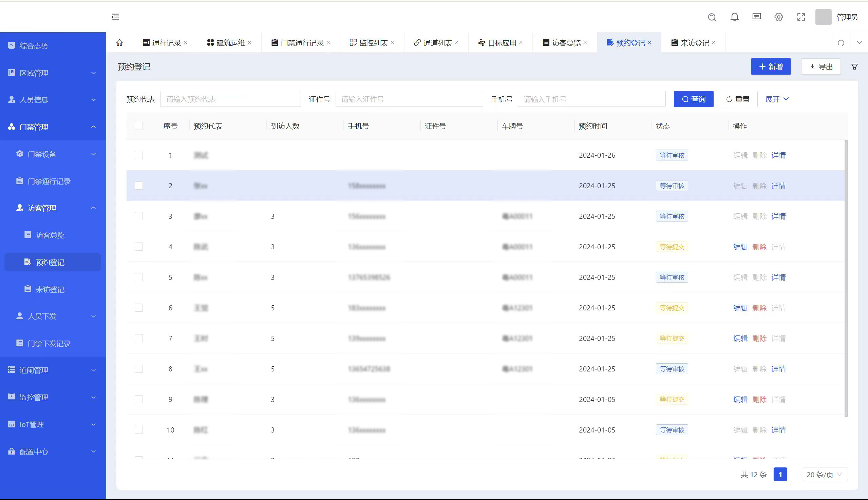Check the checkbox for row 10
This screenshot has width=868, height=500.
[139, 430]
